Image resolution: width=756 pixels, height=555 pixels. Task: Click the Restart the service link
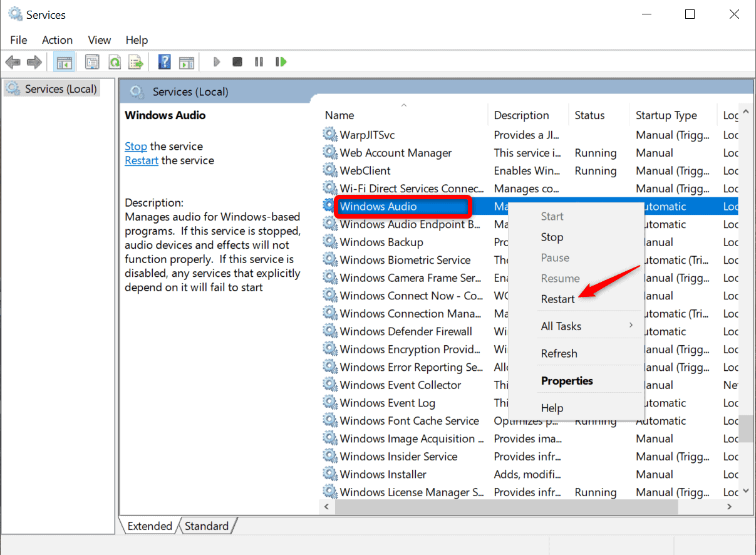tap(142, 160)
